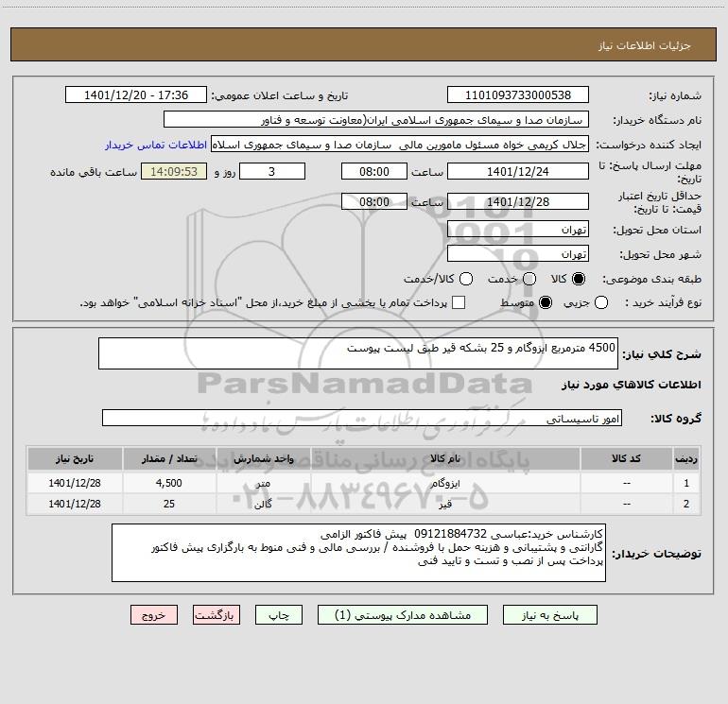Screen dimensions: 728x704
Task: Choose the جزیی purchase type radio
Action: coord(600,302)
